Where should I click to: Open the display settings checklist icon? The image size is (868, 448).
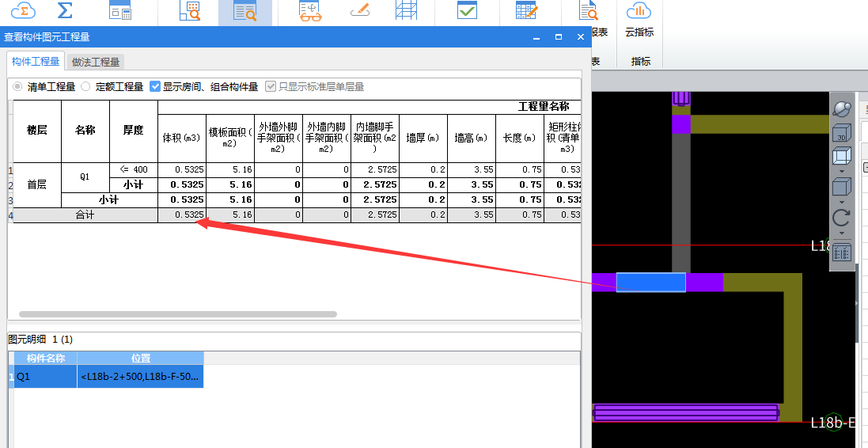point(841,253)
